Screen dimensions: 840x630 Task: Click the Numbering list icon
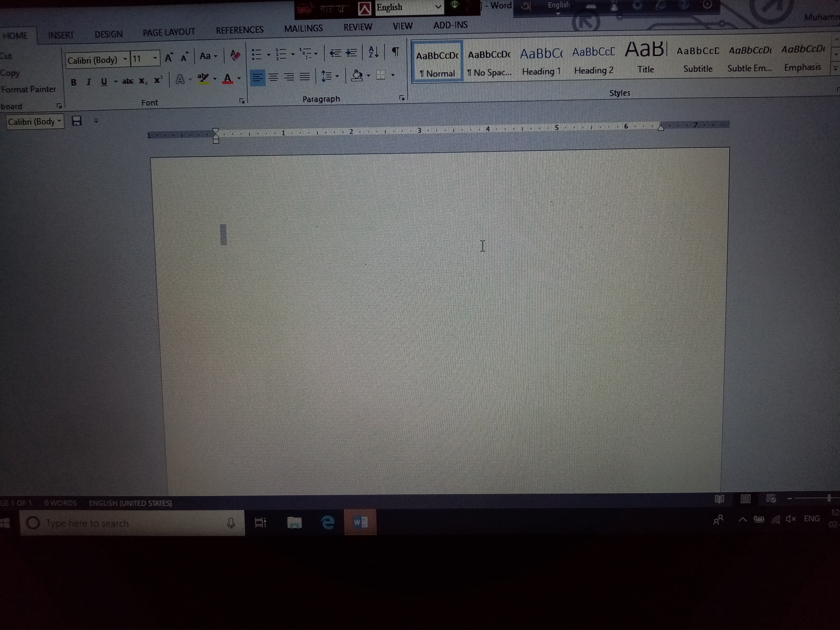281,54
